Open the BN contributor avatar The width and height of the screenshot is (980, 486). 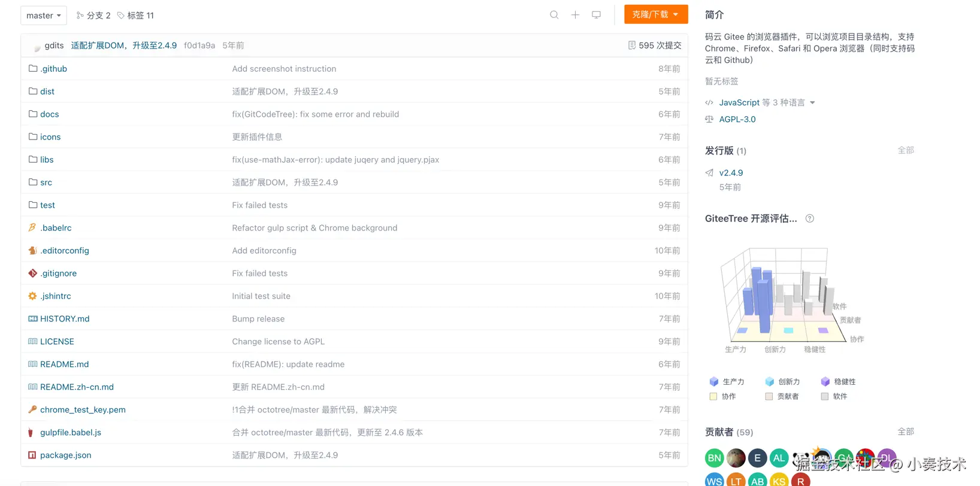715,458
